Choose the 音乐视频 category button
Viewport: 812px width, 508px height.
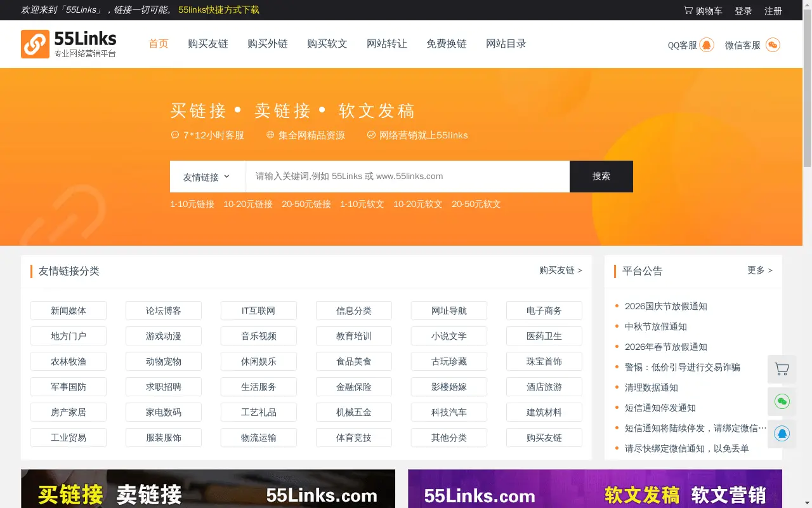(x=259, y=336)
